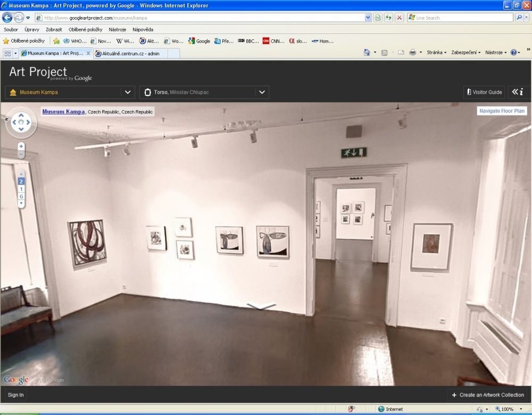532x415 pixels.
Task: Click the Art Project logo
Action: 50,73
